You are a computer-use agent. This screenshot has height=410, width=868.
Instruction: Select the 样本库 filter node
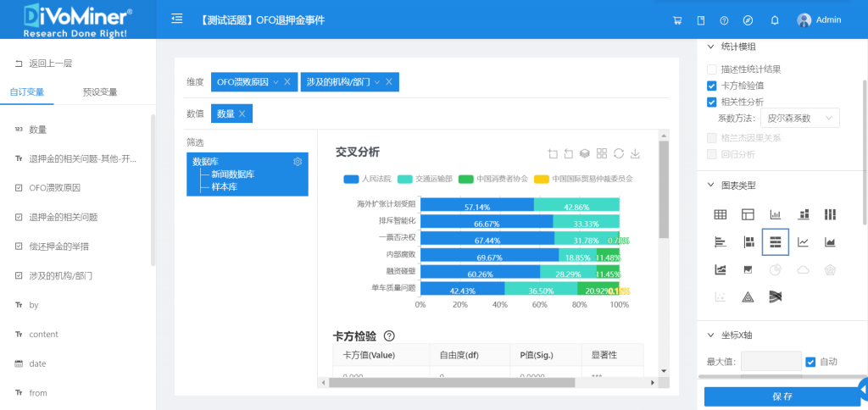pos(224,187)
